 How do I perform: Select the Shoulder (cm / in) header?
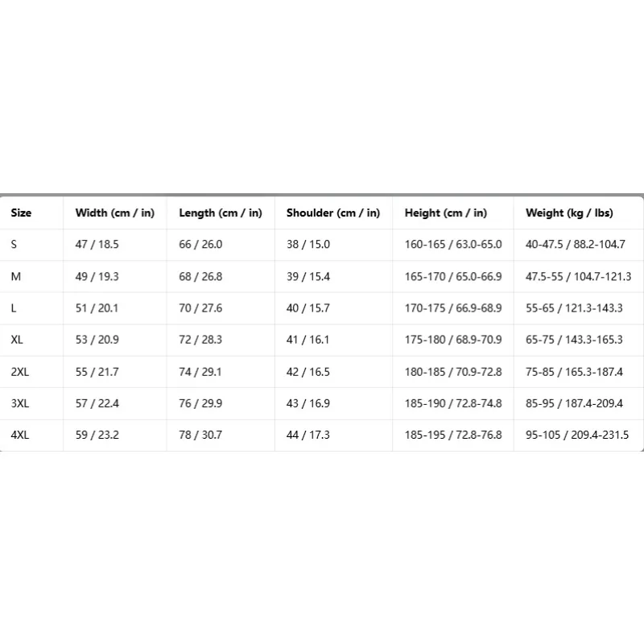pos(333,213)
